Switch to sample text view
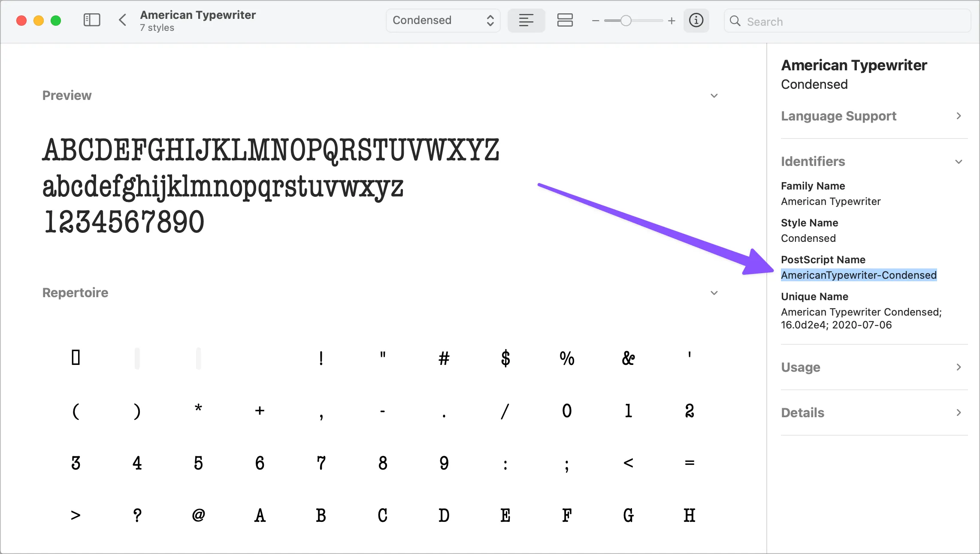Image resolution: width=980 pixels, height=554 pixels. point(526,20)
